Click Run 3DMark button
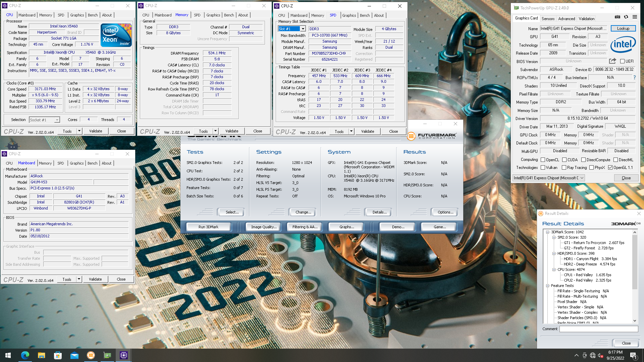Screen dimensions: 644x362 [208, 227]
